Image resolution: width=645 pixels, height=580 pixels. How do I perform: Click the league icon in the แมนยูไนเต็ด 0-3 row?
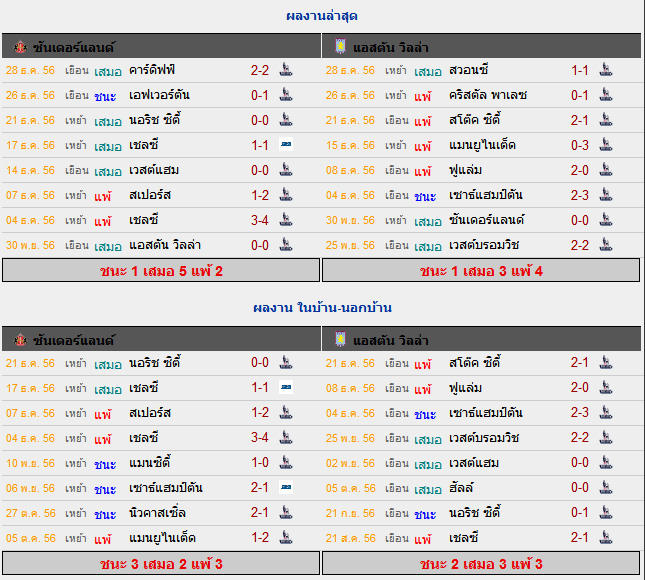pyautogui.click(x=606, y=145)
